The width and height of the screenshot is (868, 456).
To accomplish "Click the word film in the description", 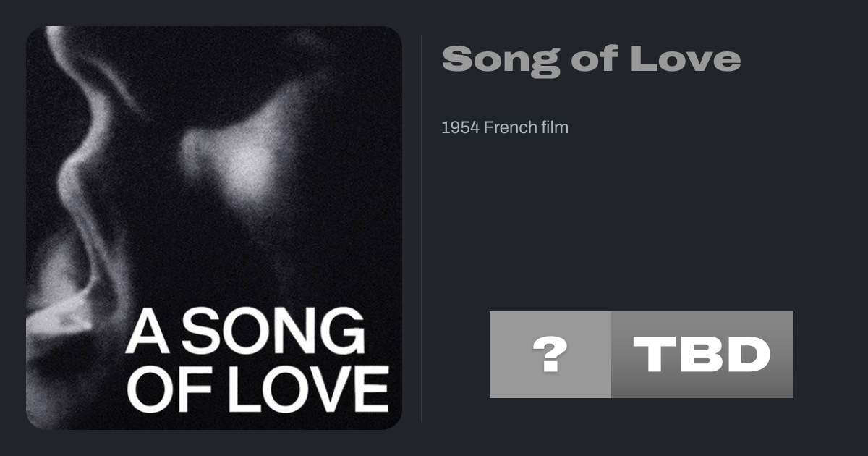I will click(x=556, y=127).
